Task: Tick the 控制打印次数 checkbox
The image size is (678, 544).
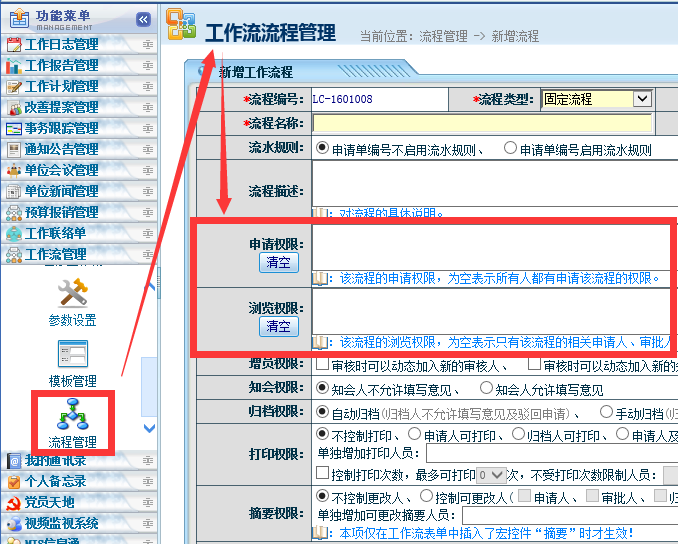Action: click(322, 474)
